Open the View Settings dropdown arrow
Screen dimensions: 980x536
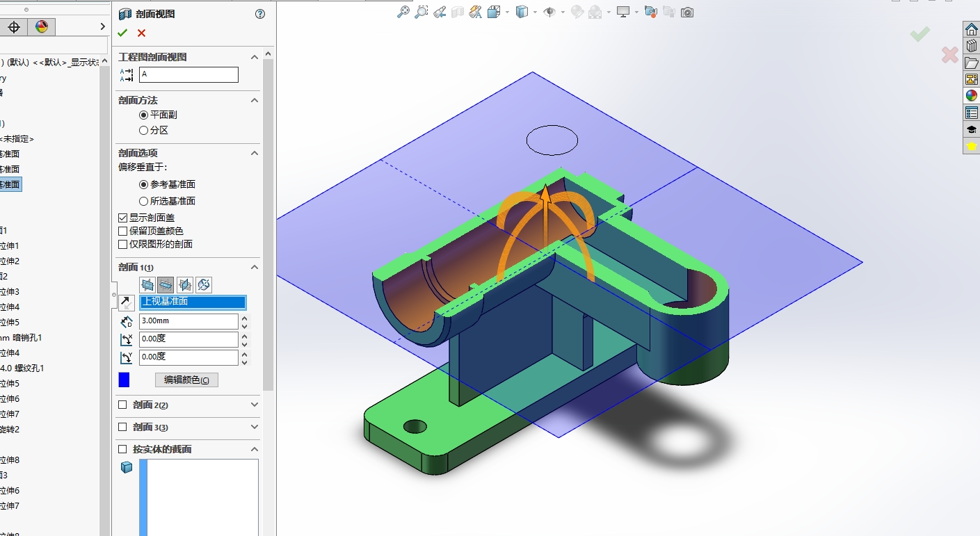pyautogui.click(x=635, y=12)
